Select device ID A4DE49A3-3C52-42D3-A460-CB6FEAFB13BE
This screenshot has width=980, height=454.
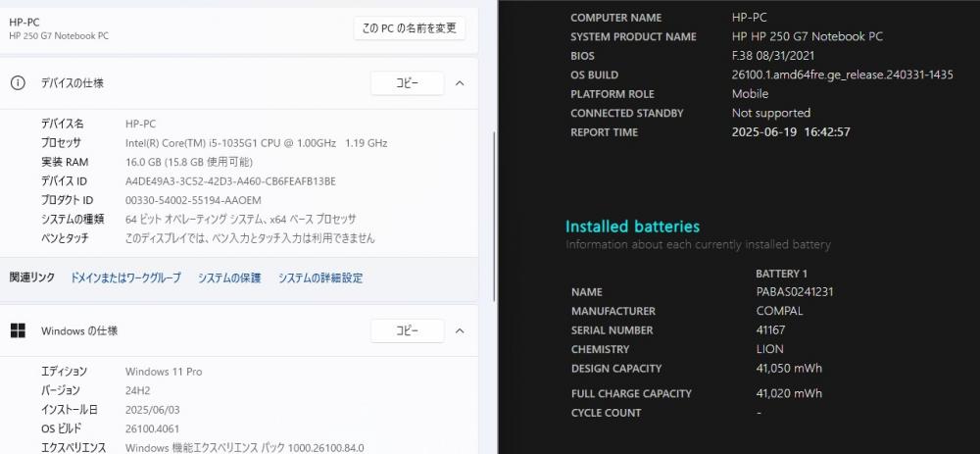coord(230,181)
